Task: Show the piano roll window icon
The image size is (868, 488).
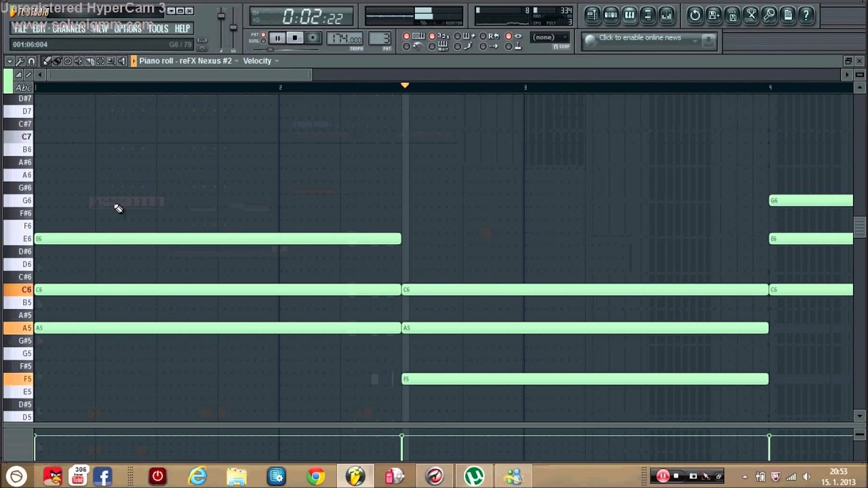Action: pos(629,15)
